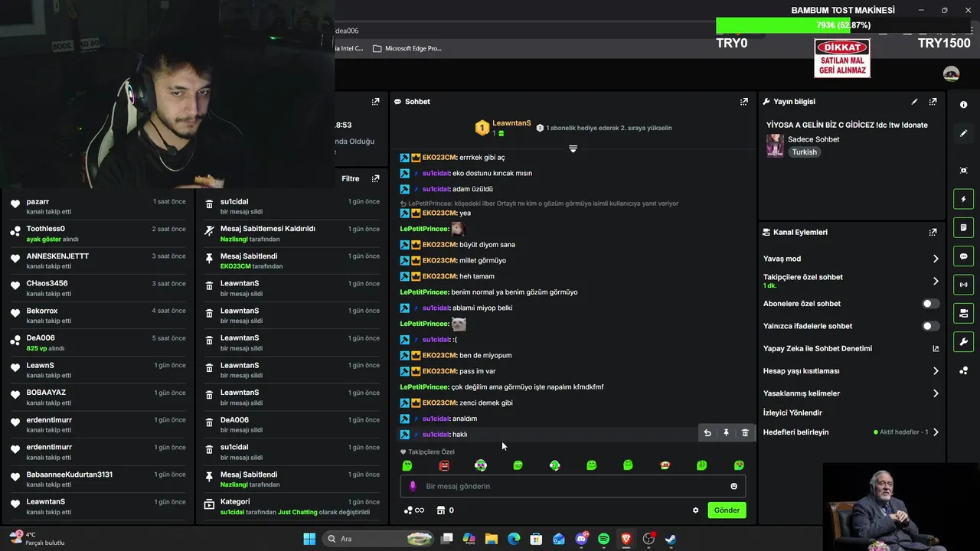Pop out the Yayın bilgisi panel
The height and width of the screenshot is (551, 980).
[933, 101]
